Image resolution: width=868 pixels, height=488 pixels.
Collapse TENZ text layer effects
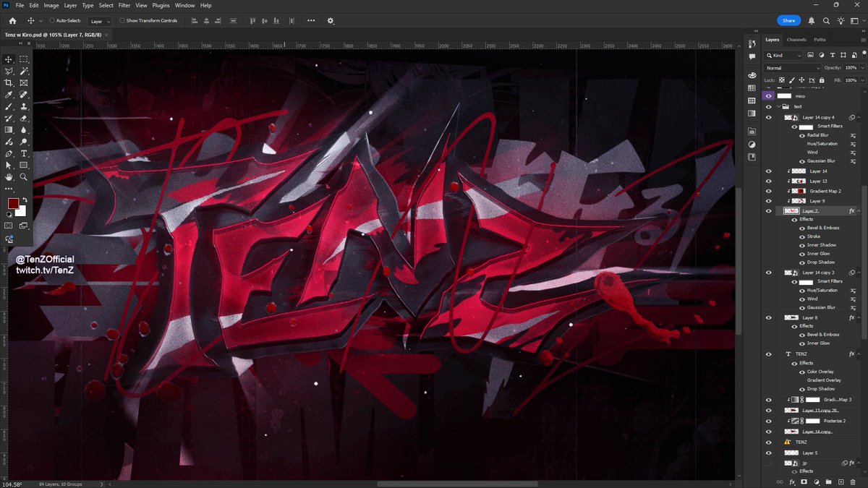tap(860, 354)
